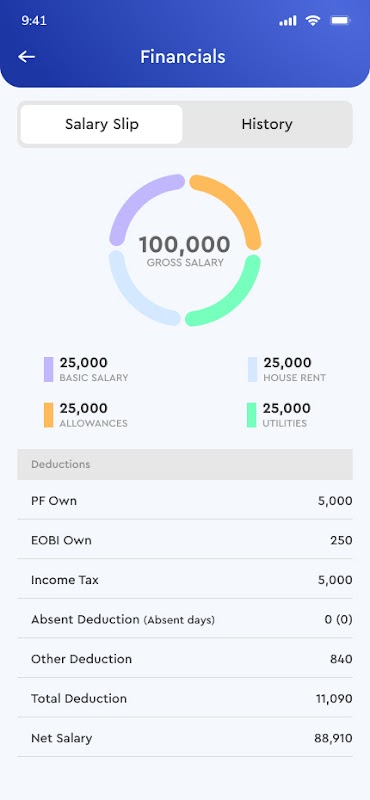Click the light blue House Rent swatch
Viewport: 370px width, 800px height.
point(253,369)
